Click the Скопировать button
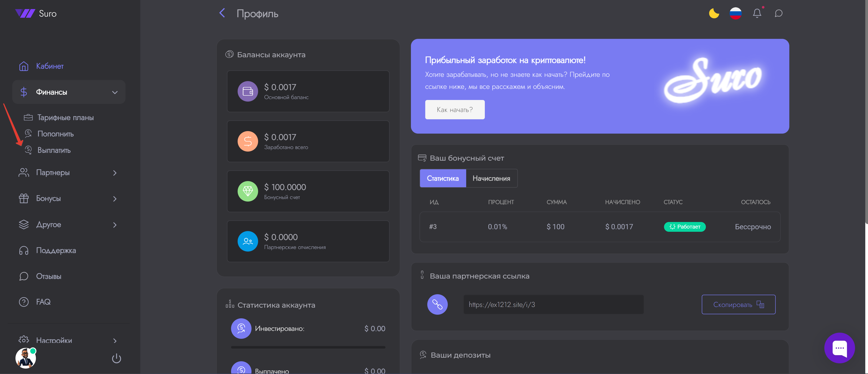This screenshot has width=868, height=374. click(738, 304)
